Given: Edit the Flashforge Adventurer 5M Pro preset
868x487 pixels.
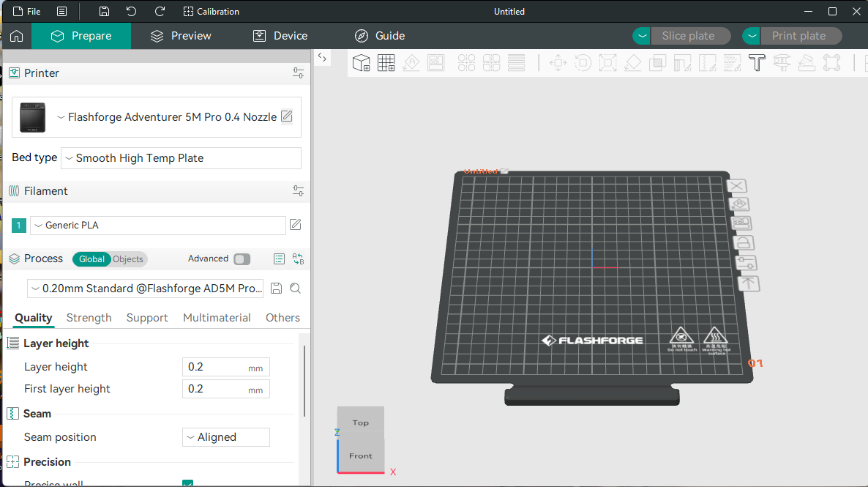Looking at the screenshot, I should (x=287, y=116).
